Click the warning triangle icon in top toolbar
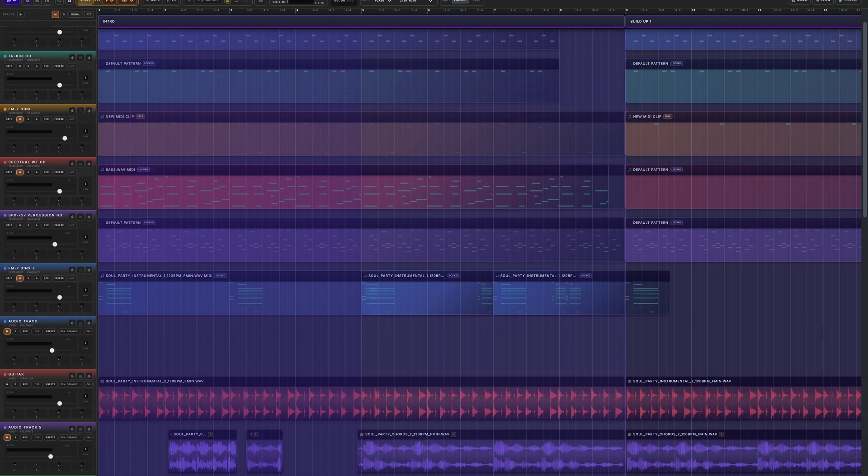 click(x=227, y=1)
